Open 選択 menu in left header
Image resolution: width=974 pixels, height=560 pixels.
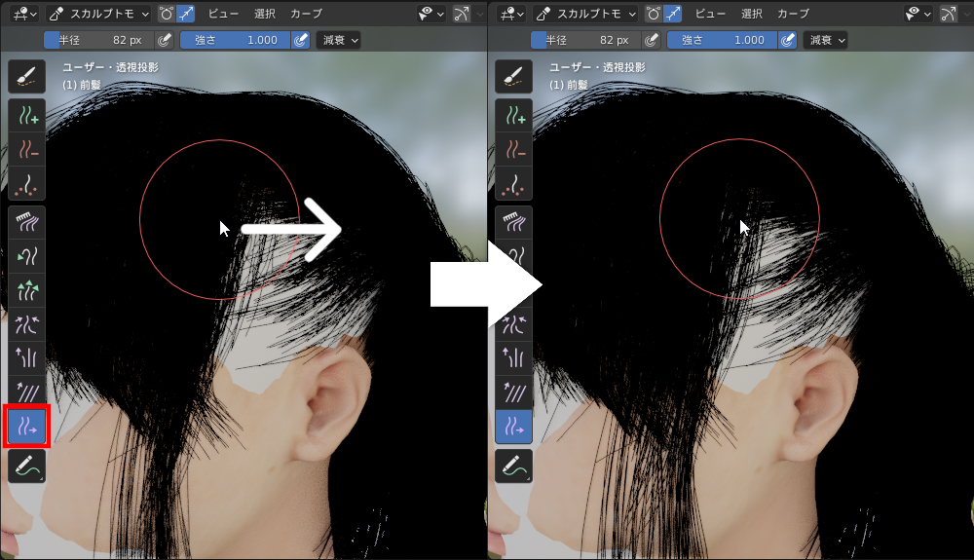coord(265,14)
